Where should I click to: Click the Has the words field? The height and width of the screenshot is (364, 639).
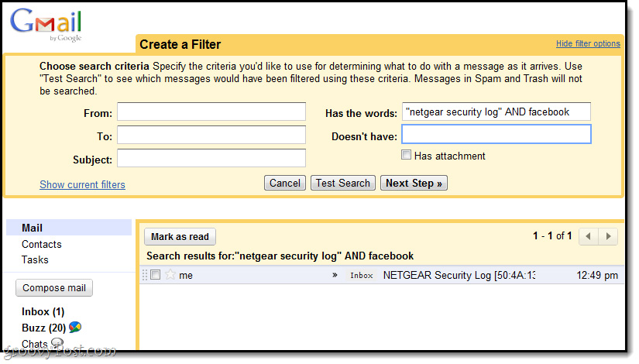496,112
